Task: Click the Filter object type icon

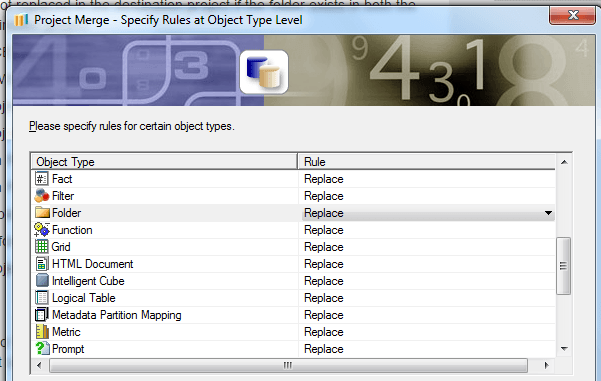Action: point(42,196)
